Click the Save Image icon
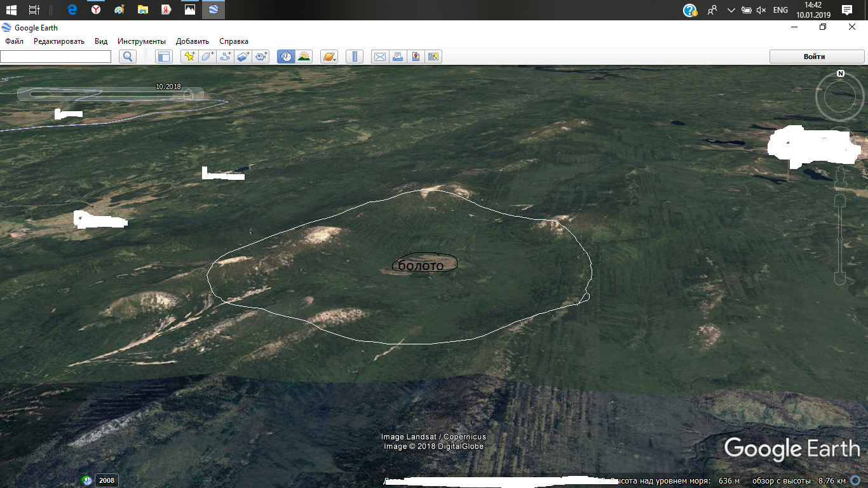Image resolution: width=868 pixels, height=488 pixels. (416, 57)
